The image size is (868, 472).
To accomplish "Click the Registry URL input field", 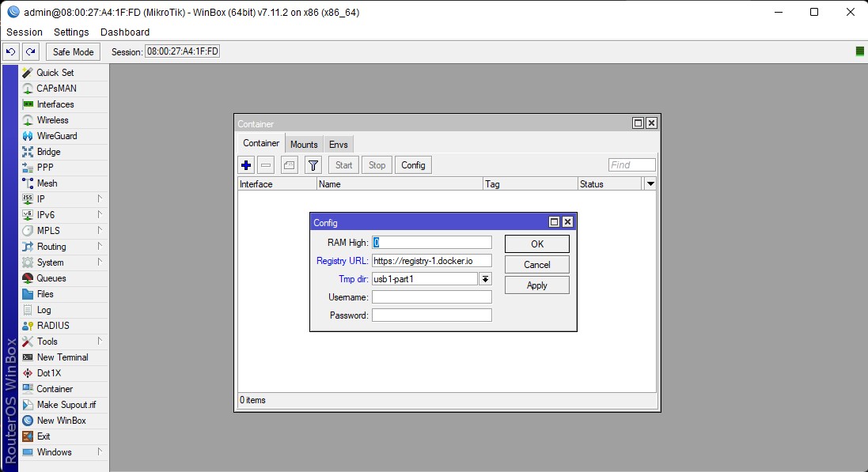I will (431, 261).
